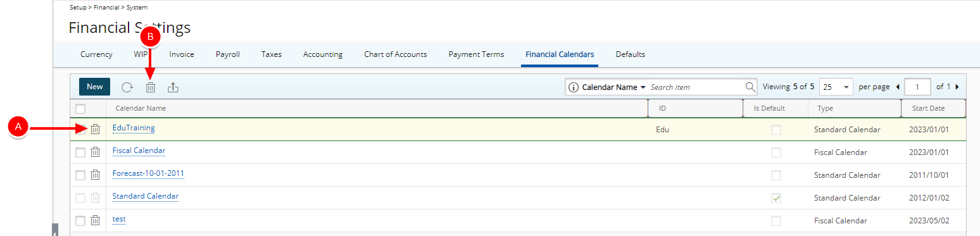The image size is (980, 236).
Task: Open the EduTraining calendar link
Action: pos(134,128)
